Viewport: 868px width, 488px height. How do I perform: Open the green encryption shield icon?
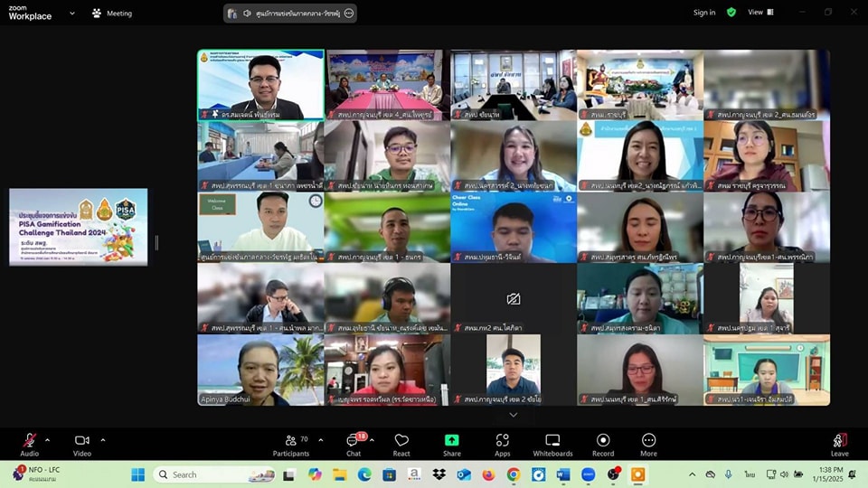coord(731,12)
